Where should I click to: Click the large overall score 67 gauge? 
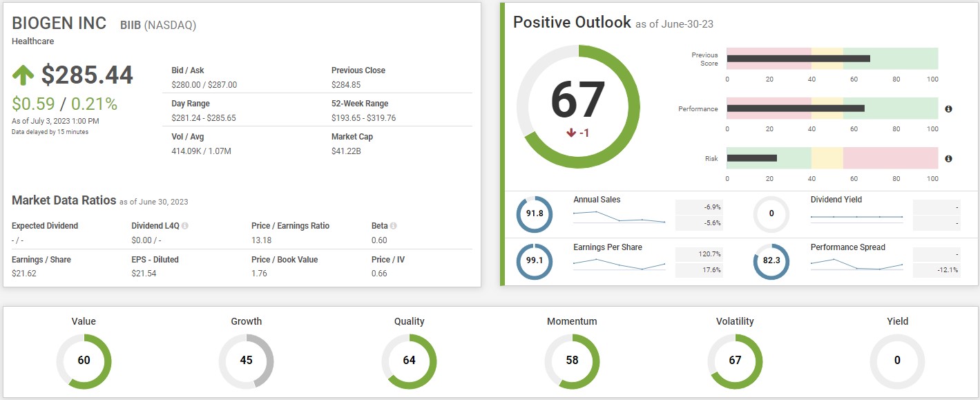pos(578,106)
